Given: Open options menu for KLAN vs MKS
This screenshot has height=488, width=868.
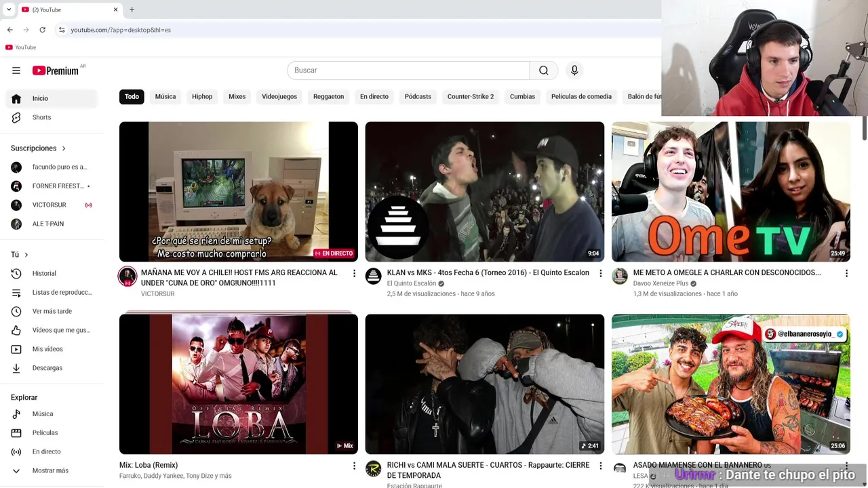Looking at the screenshot, I should pos(600,274).
